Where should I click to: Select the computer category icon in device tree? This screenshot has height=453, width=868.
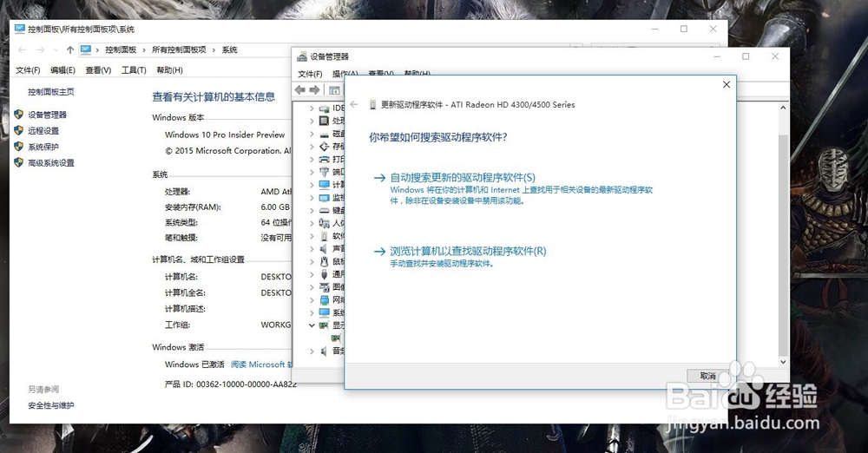pos(325,185)
